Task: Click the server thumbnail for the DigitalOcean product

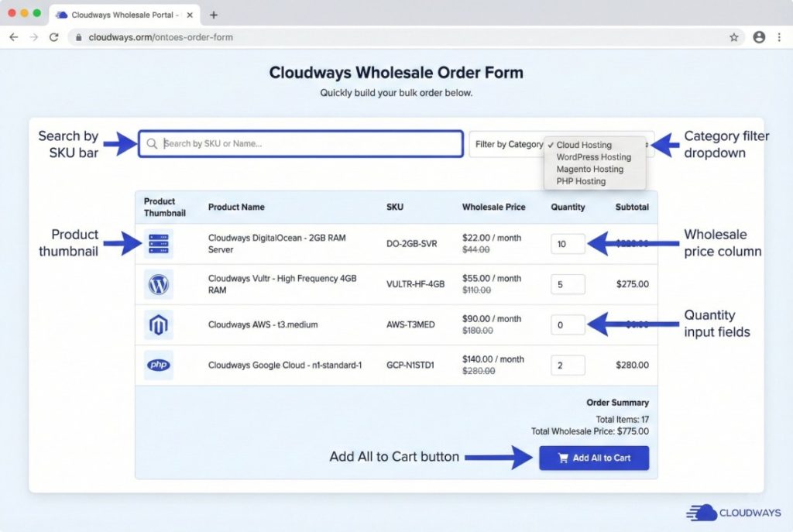Action: pos(158,244)
